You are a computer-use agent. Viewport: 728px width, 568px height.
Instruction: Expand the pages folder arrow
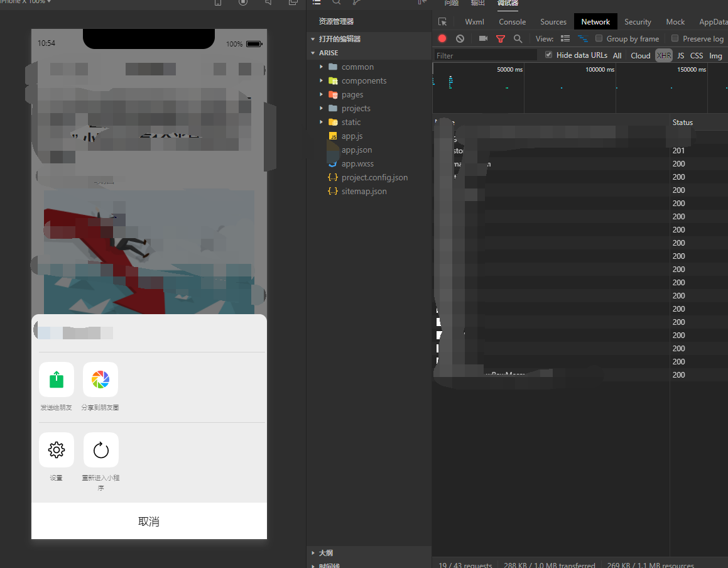321,95
